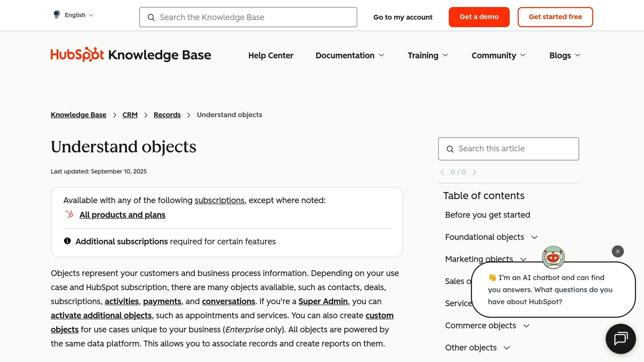
Task: Click the magnifier icon in the Knowledge Base search bar
Action: [x=152, y=17]
